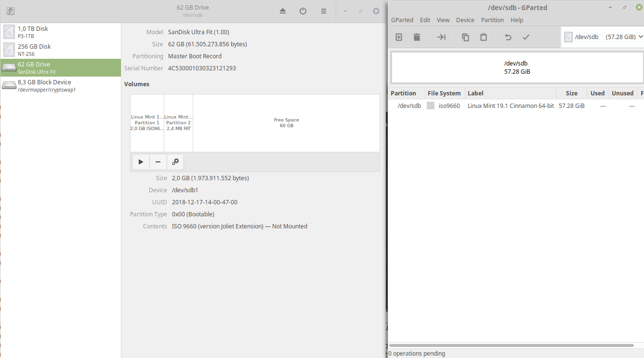Select 8,3 GB Block Device cryptswap1

tap(61, 85)
